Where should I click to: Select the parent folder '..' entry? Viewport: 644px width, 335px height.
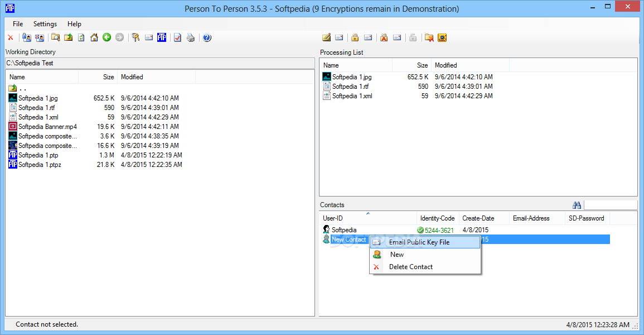click(x=17, y=88)
